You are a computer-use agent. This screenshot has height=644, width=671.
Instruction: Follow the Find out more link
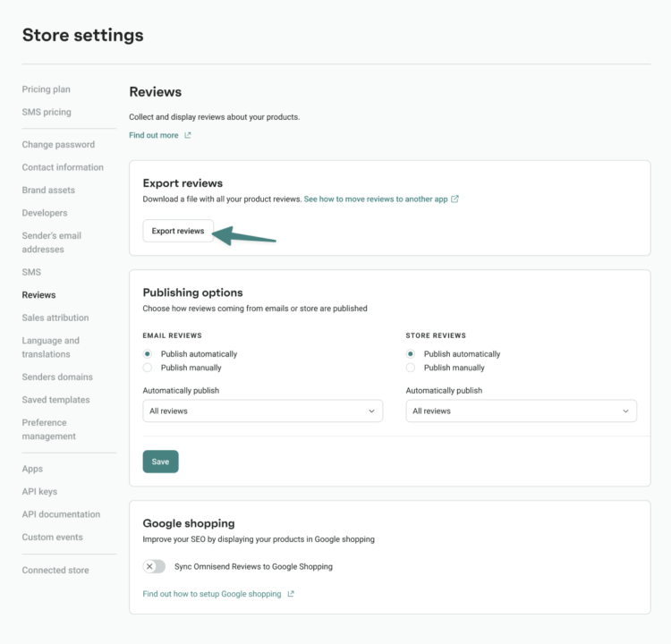154,135
